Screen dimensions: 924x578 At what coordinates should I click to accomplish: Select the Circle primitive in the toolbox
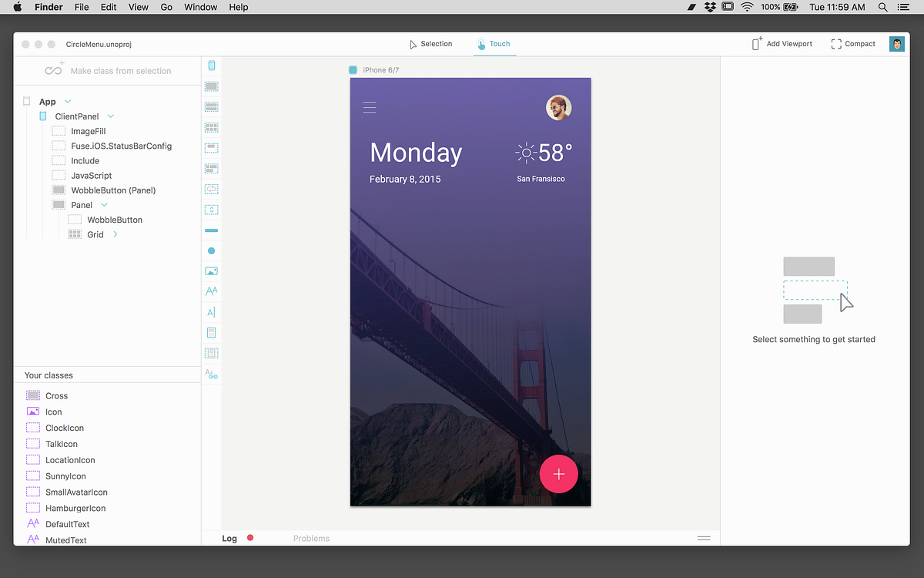[x=211, y=250]
